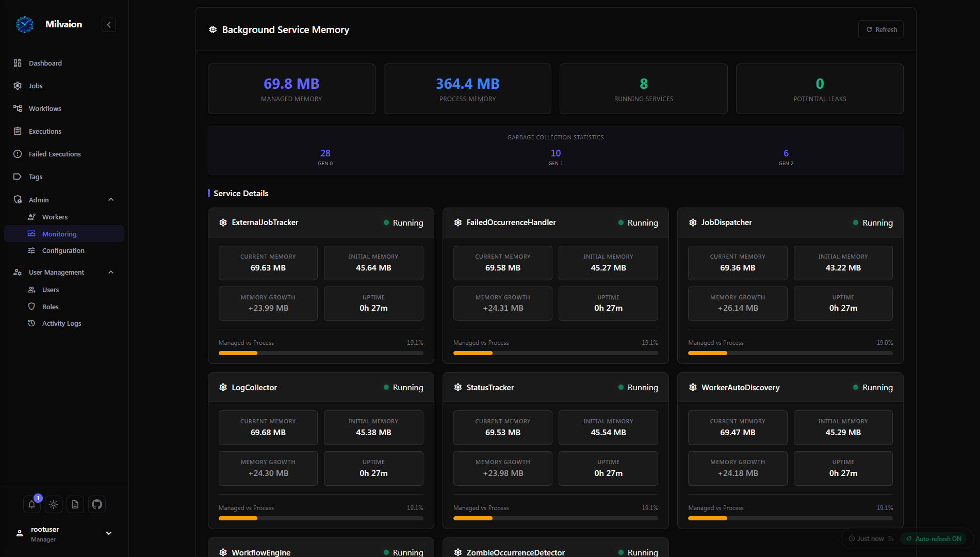Collapse the Admin menu section
Screen dimensions: 980x557
(111, 200)
